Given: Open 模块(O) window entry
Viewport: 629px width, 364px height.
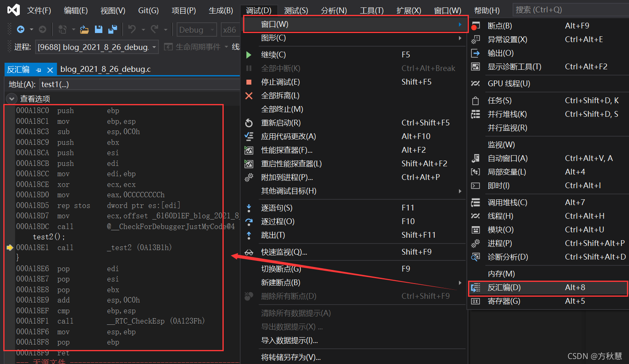Looking at the screenshot, I should (549, 229).
